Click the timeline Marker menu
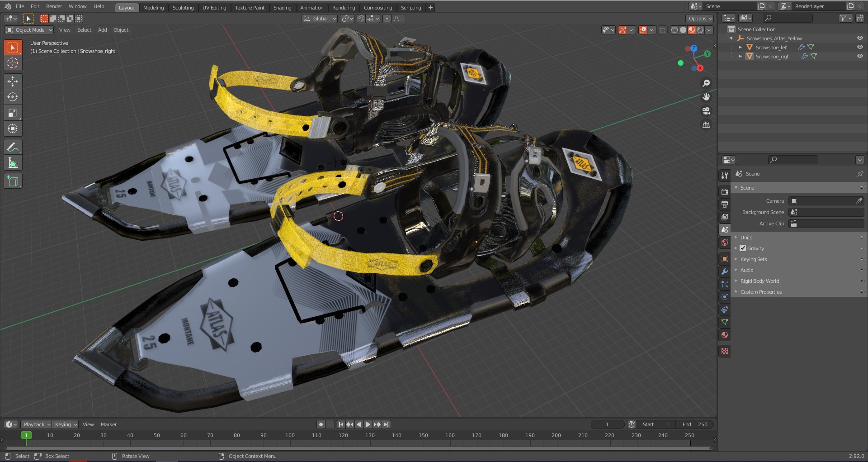 108,424
